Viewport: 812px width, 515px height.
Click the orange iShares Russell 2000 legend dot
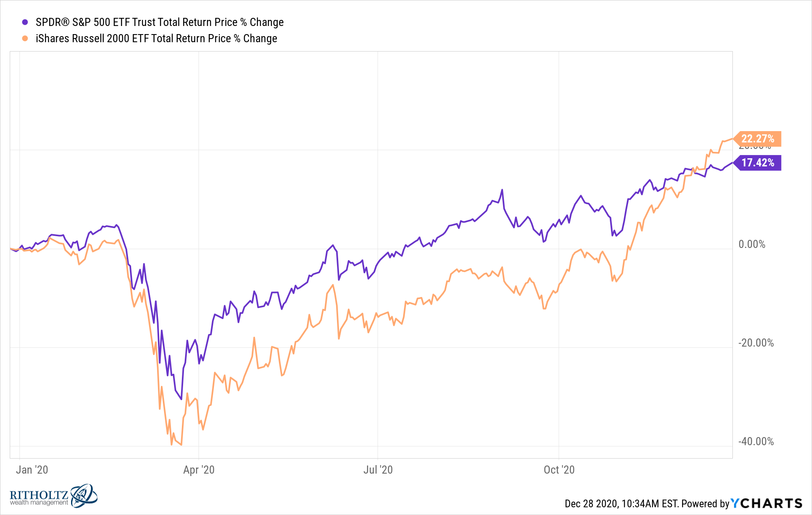click(x=25, y=39)
